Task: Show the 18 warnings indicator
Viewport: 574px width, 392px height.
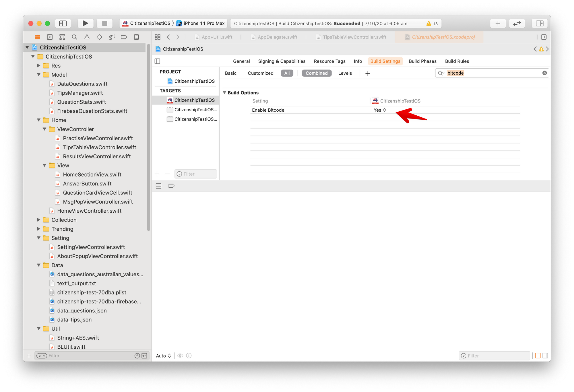Action: [432, 24]
